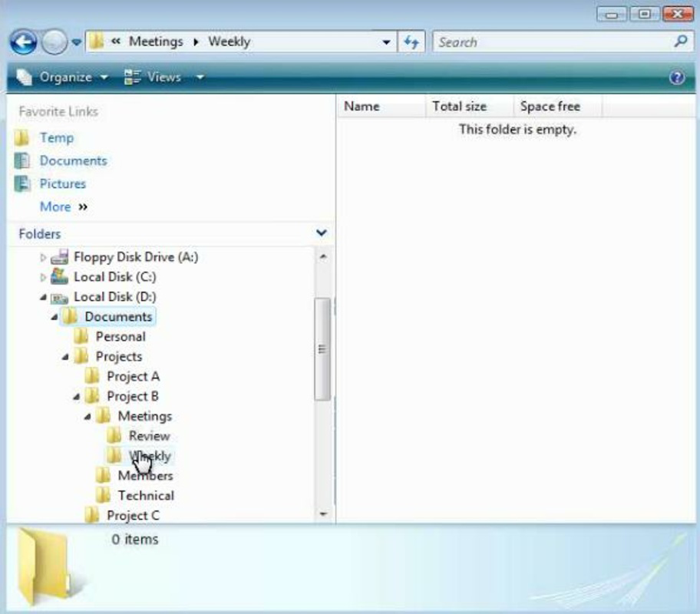Expand the Floppy Disk Drive (A:) node
Screen dimensions: 700x614
pyautogui.click(x=43, y=257)
